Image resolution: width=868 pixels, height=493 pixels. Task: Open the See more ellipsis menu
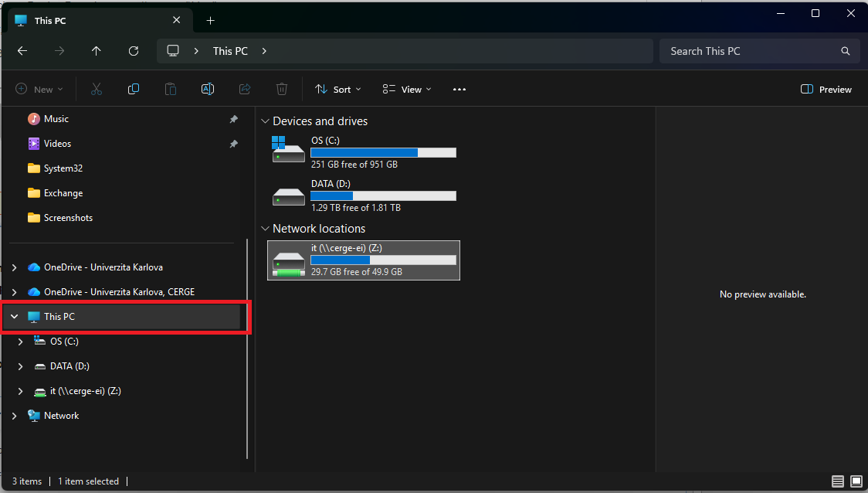click(x=459, y=89)
